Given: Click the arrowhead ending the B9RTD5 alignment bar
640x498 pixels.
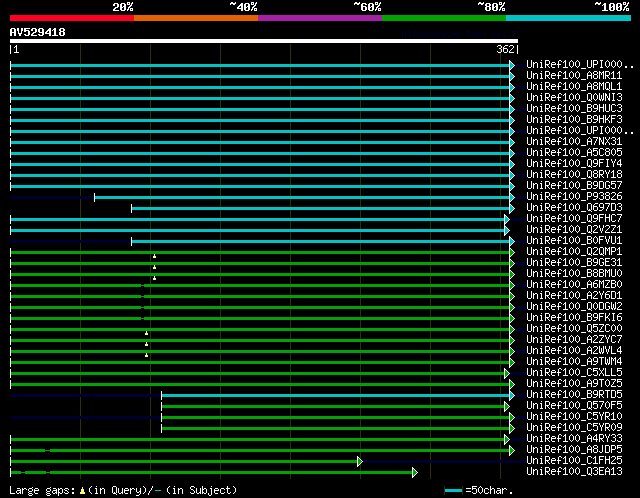Looking at the screenshot, I should (512, 396).
